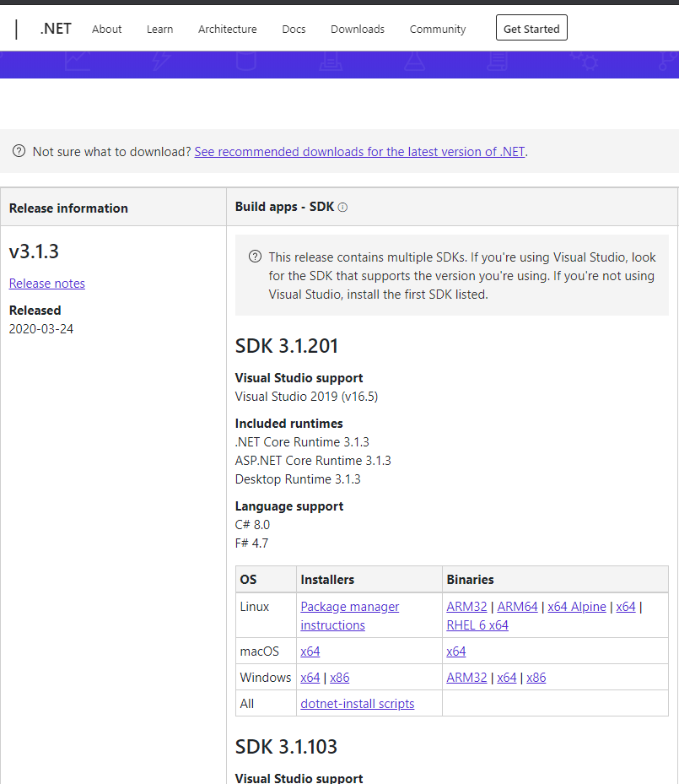Download the Windows x86 installer

(x=340, y=677)
